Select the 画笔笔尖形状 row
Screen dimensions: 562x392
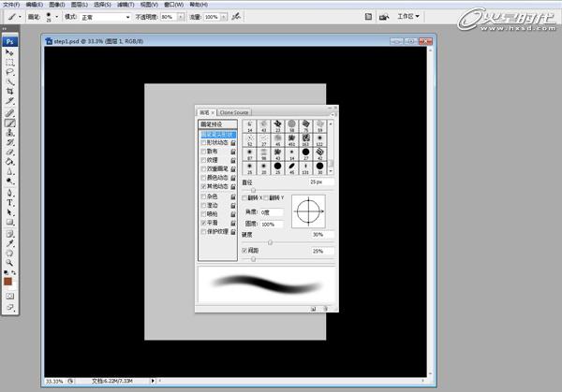218,135
